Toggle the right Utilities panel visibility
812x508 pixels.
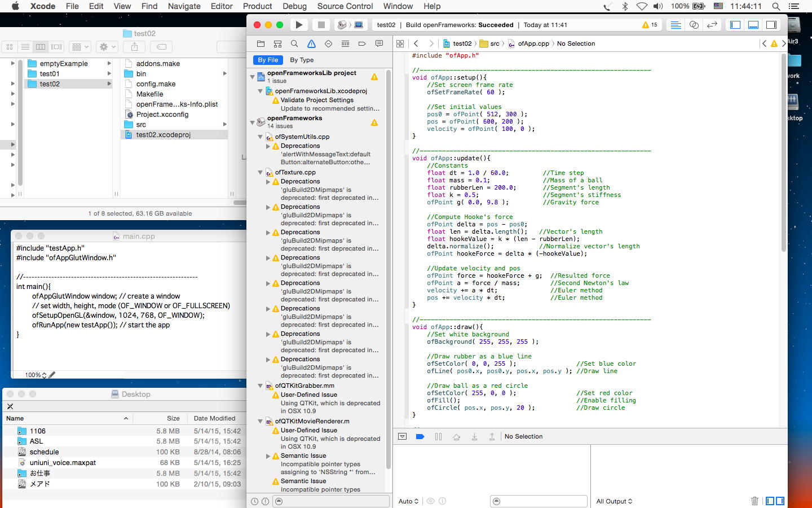coord(771,25)
